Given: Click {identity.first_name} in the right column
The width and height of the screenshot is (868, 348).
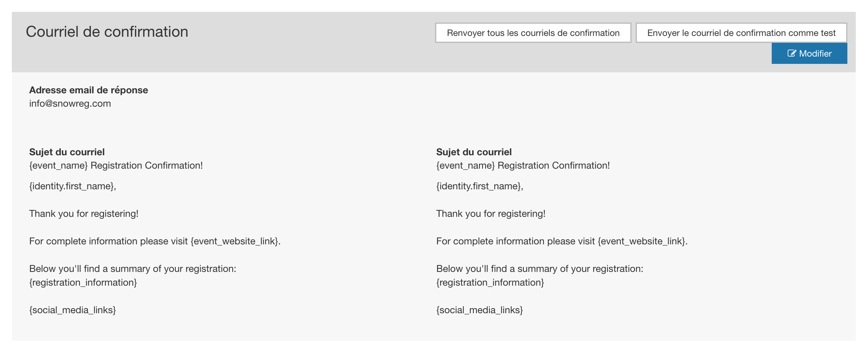Looking at the screenshot, I should click(479, 186).
